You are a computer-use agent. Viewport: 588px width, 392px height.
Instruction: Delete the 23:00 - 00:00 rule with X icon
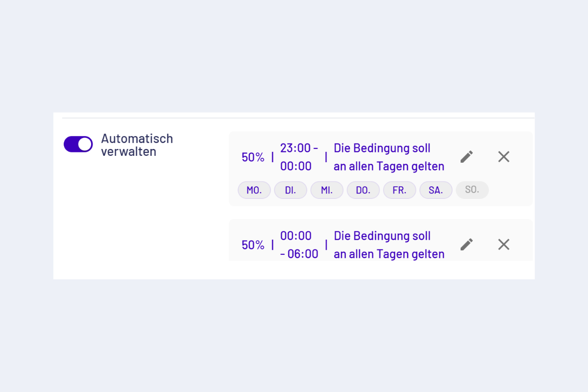click(x=504, y=157)
